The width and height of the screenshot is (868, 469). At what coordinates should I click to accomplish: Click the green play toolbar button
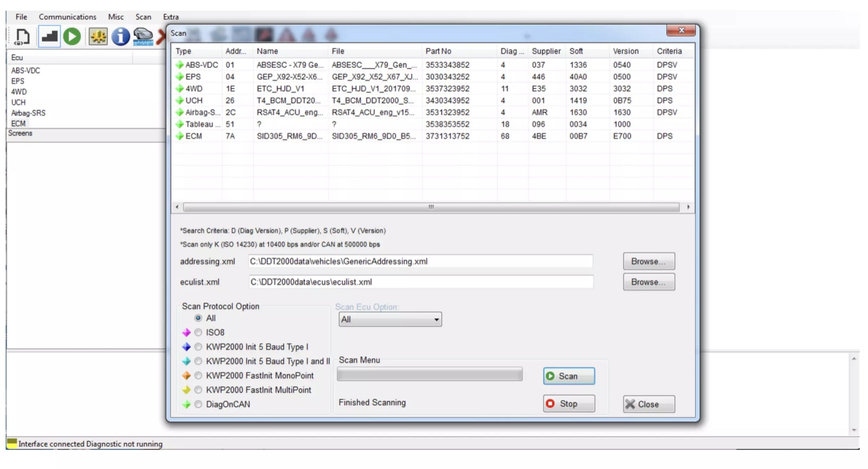coord(72,36)
